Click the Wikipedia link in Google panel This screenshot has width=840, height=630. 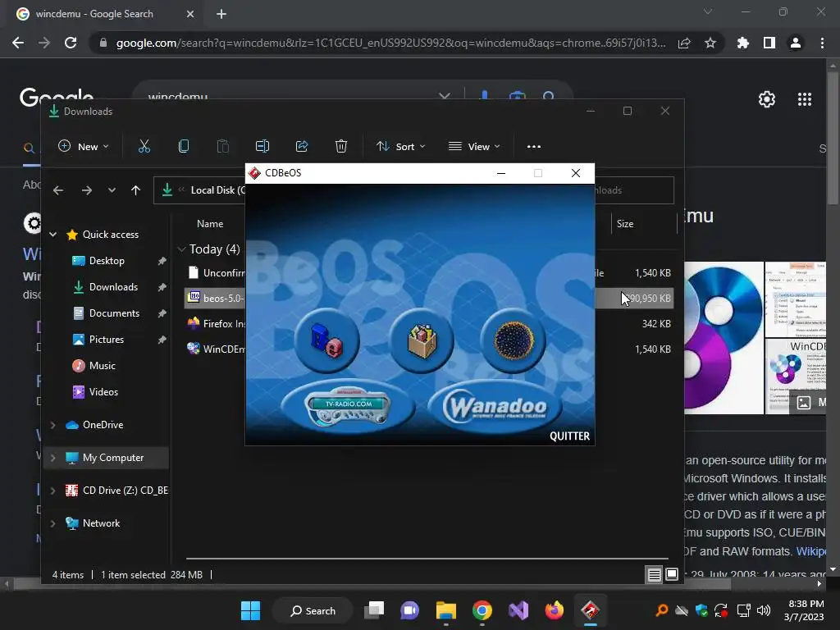tap(811, 551)
